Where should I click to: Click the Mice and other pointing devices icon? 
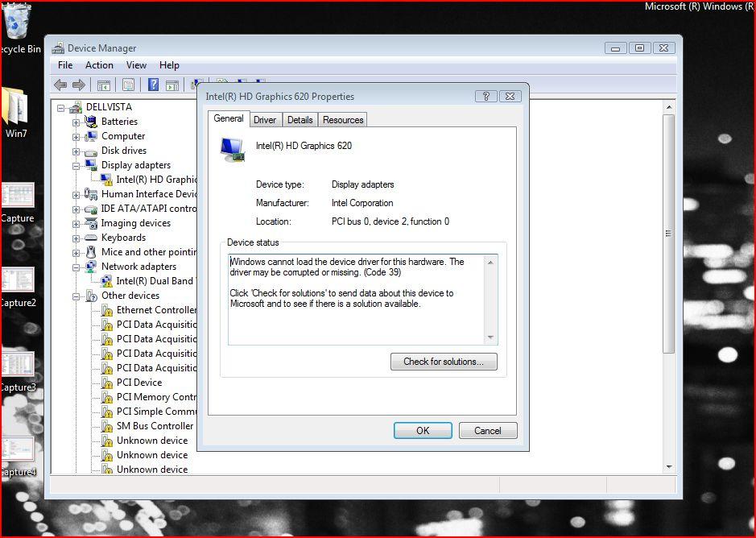[x=91, y=252]
